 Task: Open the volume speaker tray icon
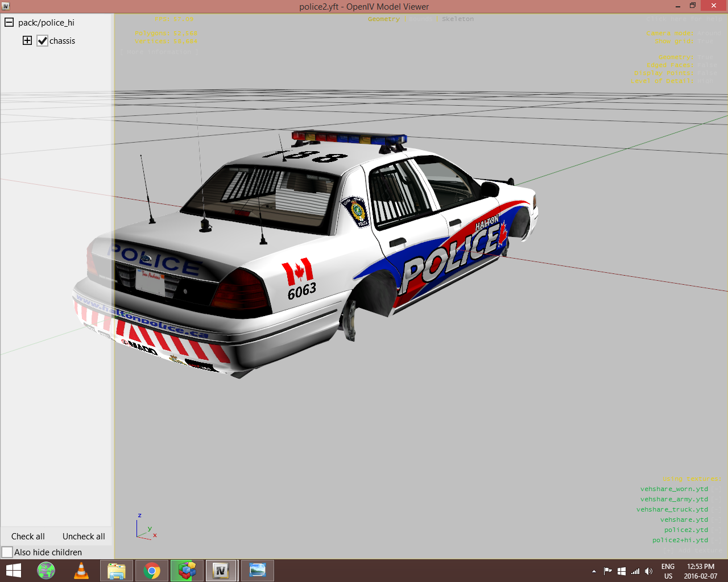pos(648,571)
